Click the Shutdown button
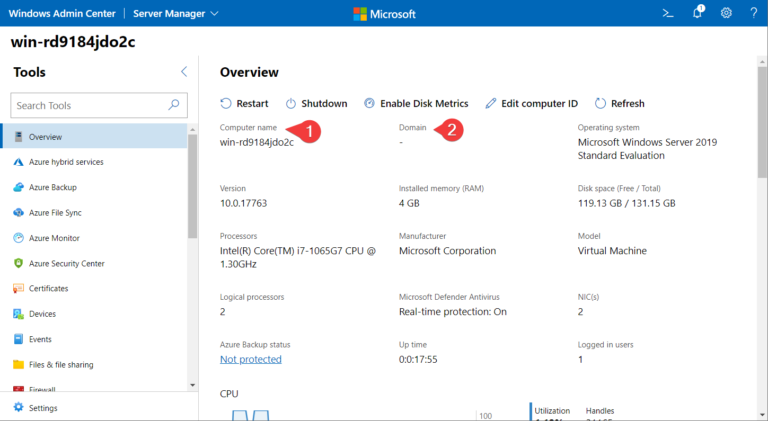This screenshot has width=768, height=421. (316, 103)
